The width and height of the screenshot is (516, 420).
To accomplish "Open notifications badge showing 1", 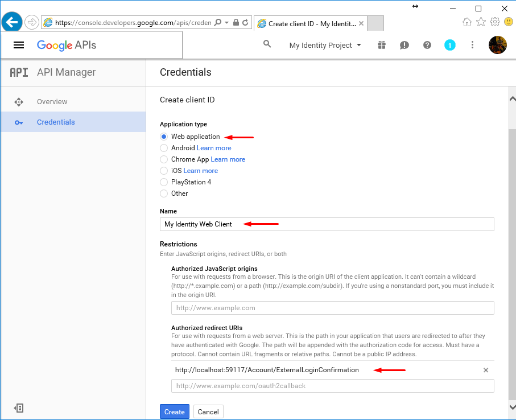I will [450, 45].
